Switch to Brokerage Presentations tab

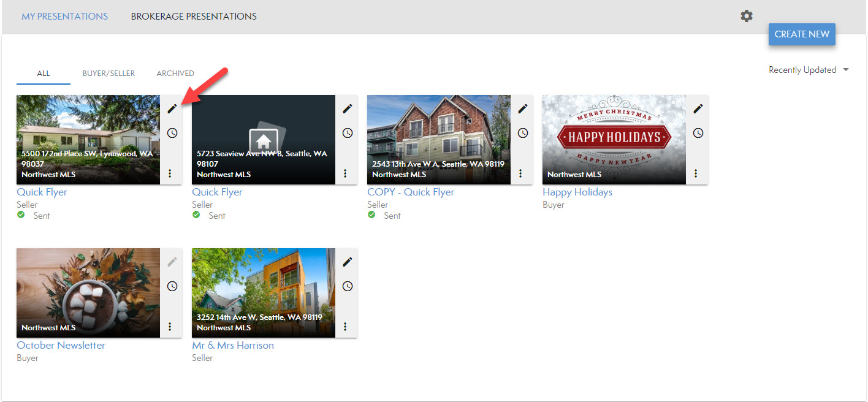click(x=194, y=17)
